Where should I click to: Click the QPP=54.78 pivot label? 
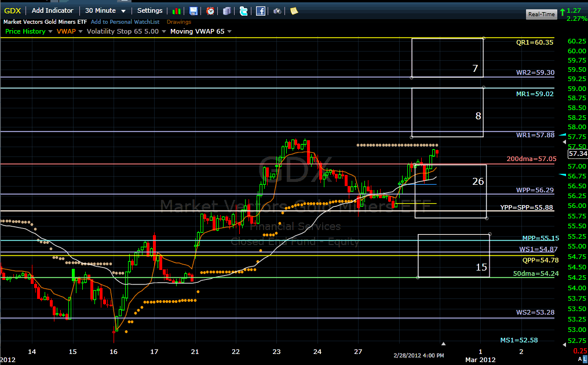[540, 260]
